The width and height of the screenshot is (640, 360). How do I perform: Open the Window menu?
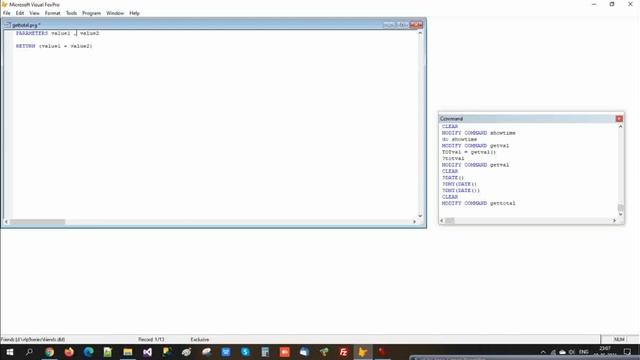coord(115,13)
